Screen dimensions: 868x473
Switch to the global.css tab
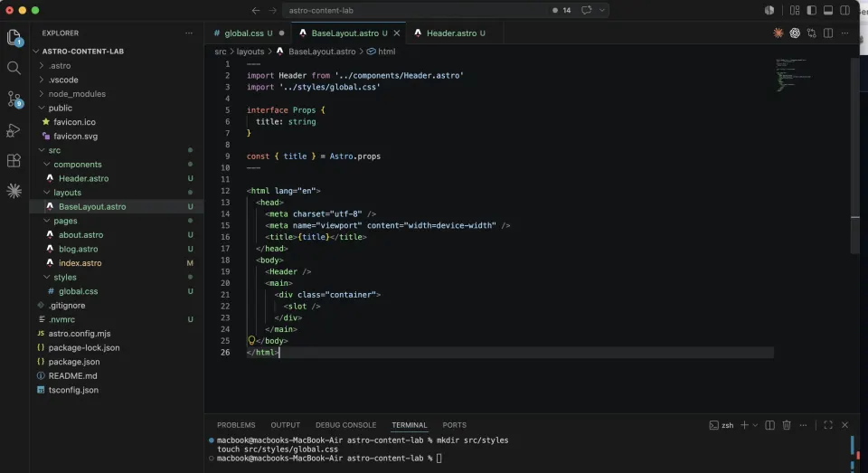248,33
